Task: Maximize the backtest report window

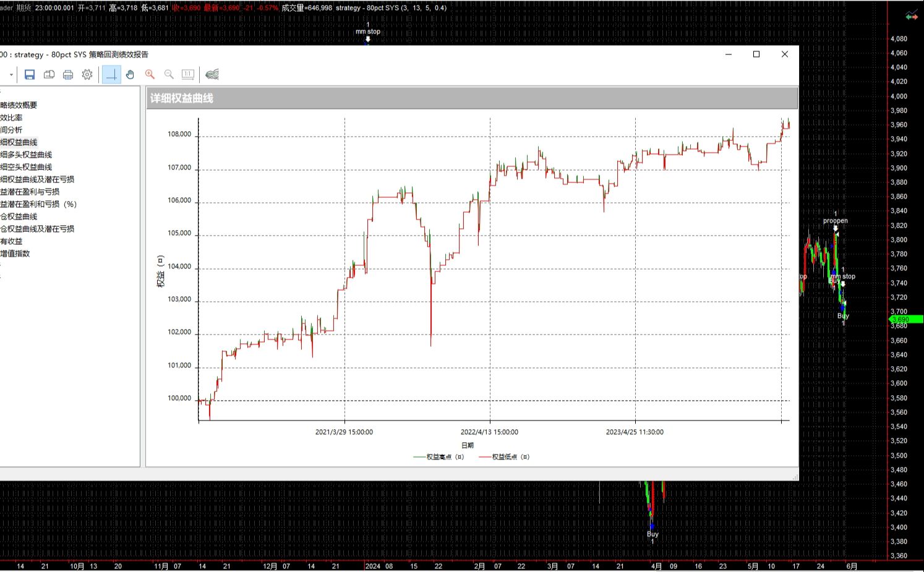Action: point(756,54)
